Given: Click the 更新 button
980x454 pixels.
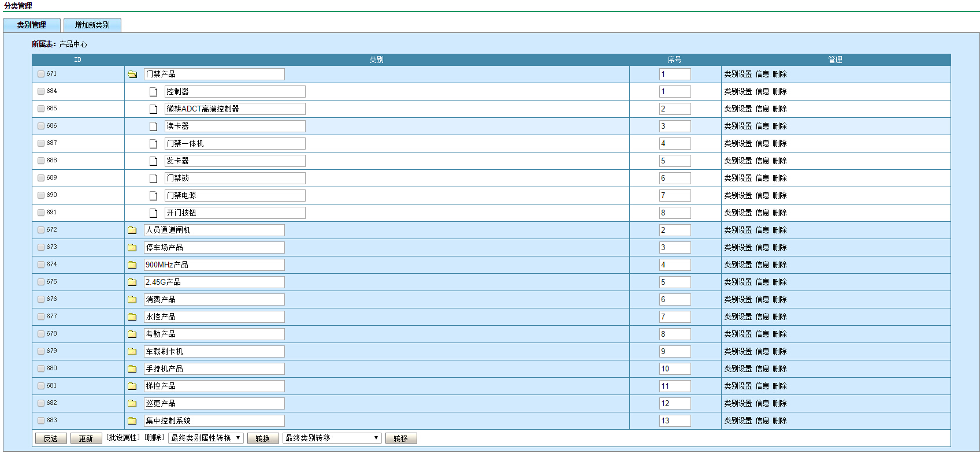Looking at the screenshot, I should [86, 438].
